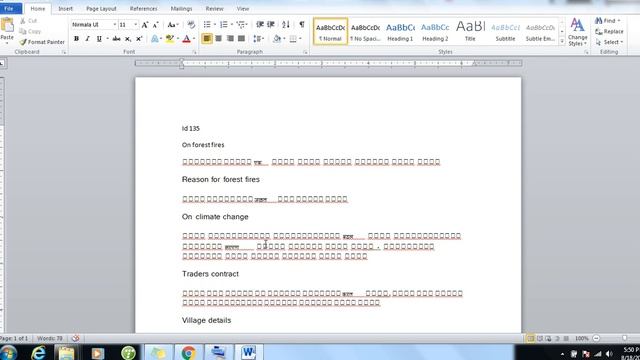This screenshot has height=360, width=640.
Task: Open the Select dropdown in Editing
Action: (x=609, y=42)
